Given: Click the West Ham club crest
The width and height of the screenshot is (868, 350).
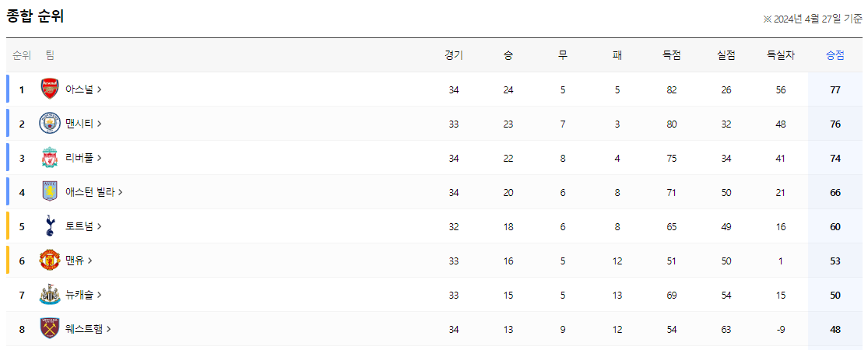Looking at the screenshot, I should click(x=49, y=329).
